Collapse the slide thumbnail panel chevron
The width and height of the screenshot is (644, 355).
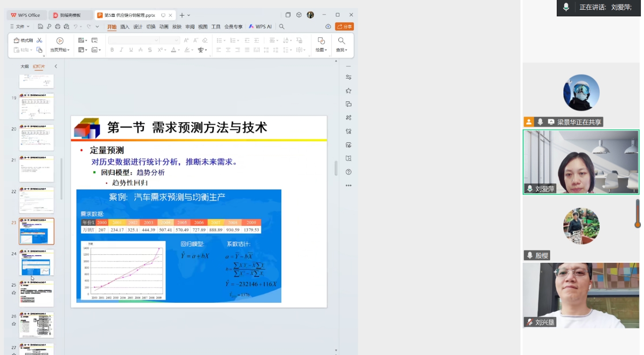point(56,66)
